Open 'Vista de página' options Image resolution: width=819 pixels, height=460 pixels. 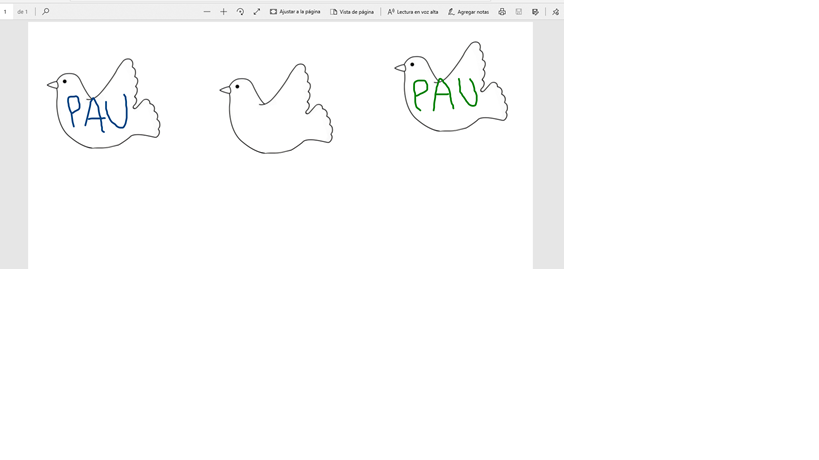[x=352, y=12]
